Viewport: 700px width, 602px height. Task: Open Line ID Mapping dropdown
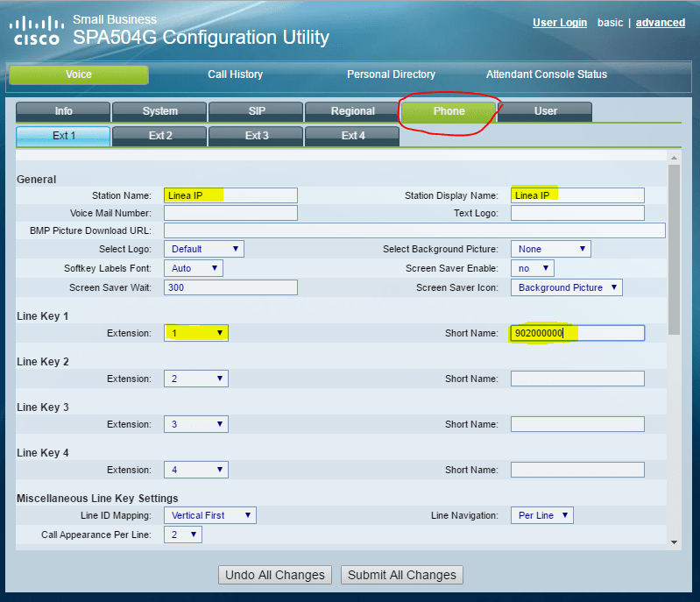[x=209, y=515]
